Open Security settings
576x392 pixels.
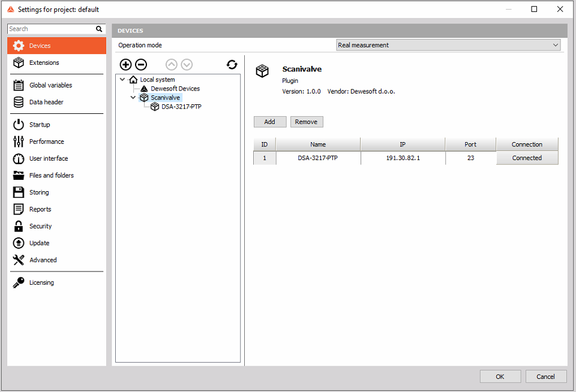pyautogui.click(x=56, y=226)
